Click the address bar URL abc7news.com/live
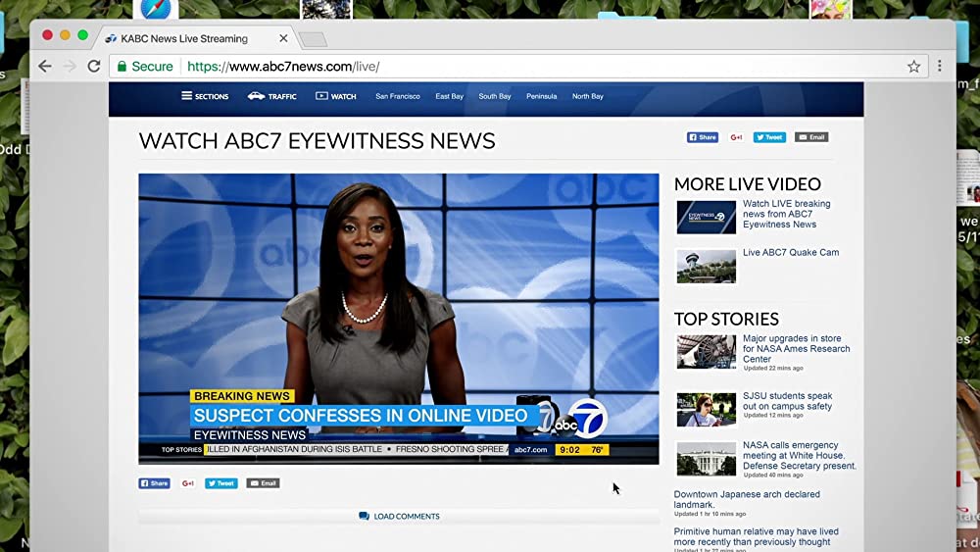980x552 pixels. (x=283, y=67)
